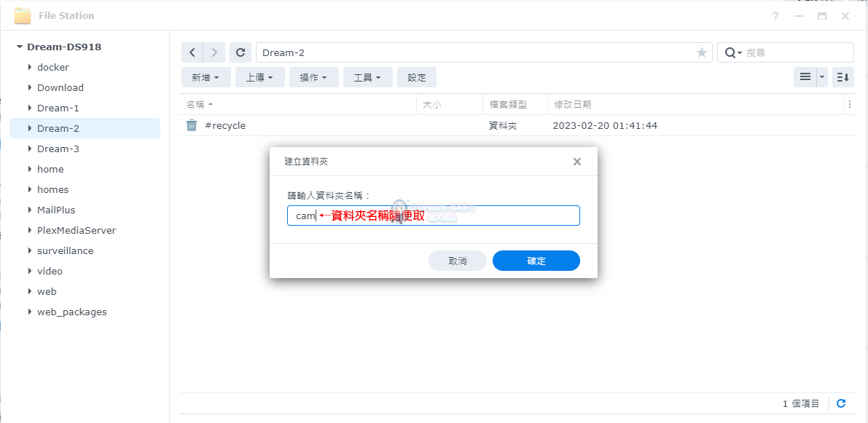868x423 pixels.
Task: Click the File Station folder icon in the title bar
Action: [x=22, y=15]
